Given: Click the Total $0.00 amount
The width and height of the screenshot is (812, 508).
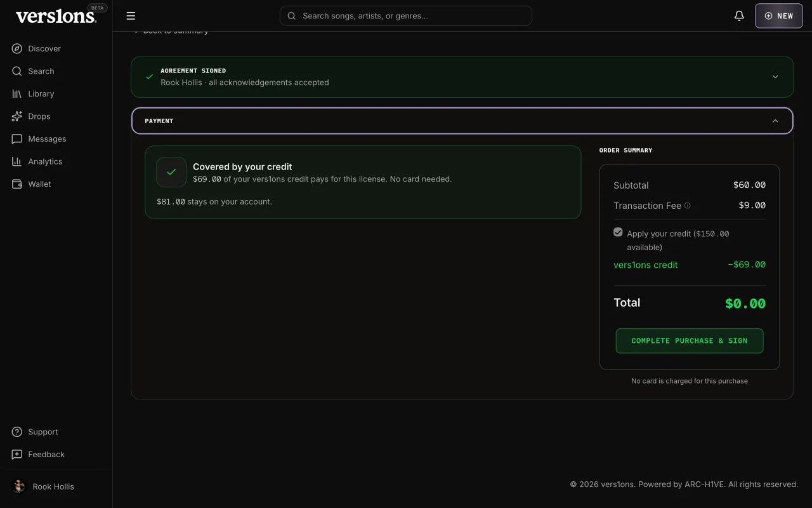Looking at the screenshot, I should [x=745, y=304].
